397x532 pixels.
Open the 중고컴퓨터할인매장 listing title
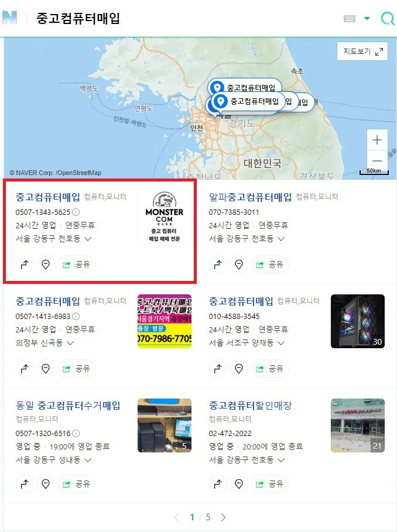[x=250, y=406]
